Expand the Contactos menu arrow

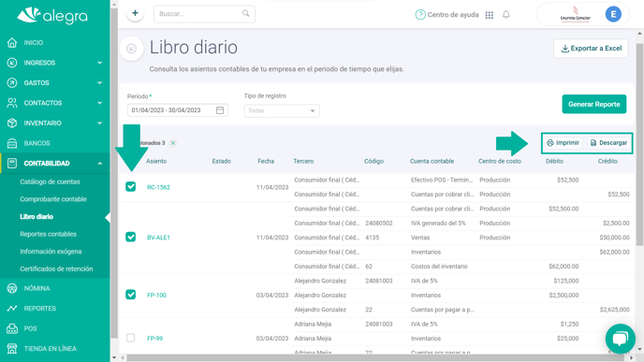click(99, 103)
